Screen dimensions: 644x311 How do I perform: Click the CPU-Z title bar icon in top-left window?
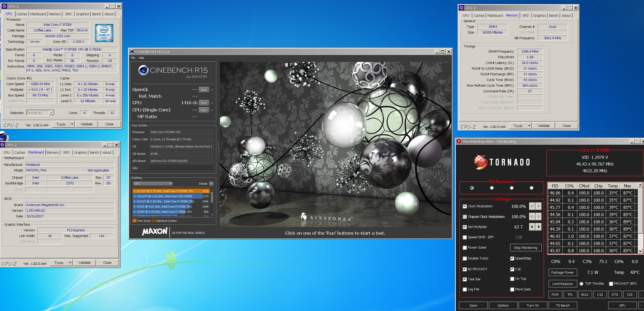4,6
